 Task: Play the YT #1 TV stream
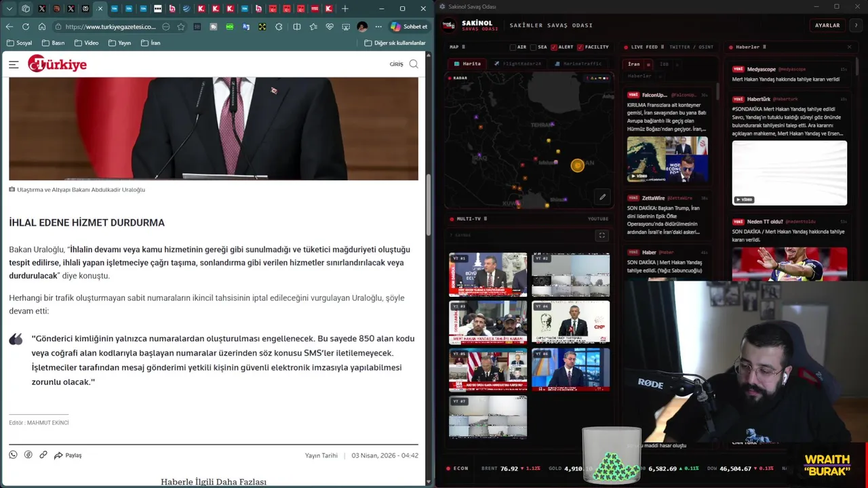click(x=488, y=274)
